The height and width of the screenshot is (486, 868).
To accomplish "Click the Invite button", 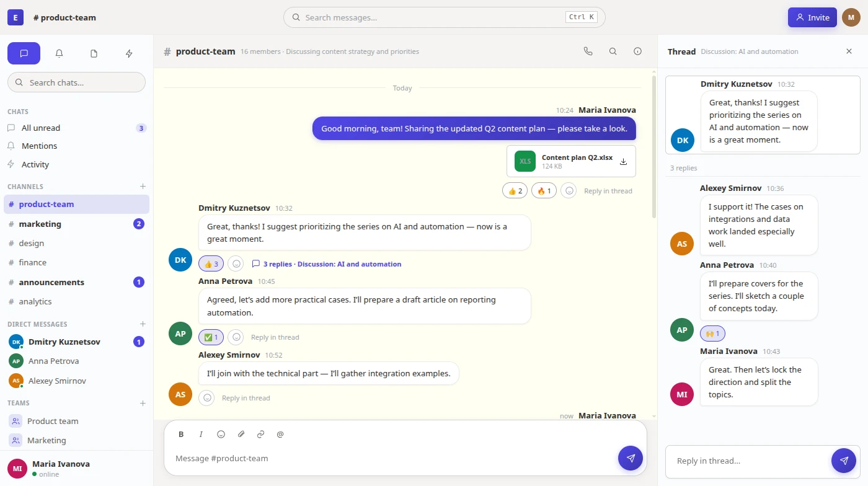I will coord(812,17).
